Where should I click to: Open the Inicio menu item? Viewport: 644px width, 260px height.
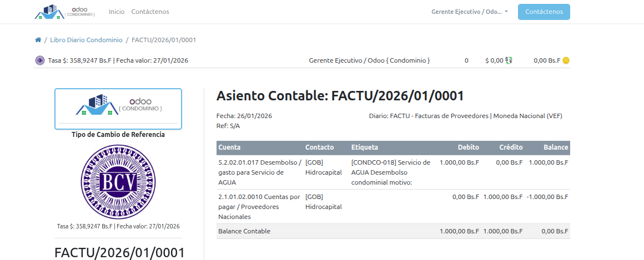tap(117, 12)
